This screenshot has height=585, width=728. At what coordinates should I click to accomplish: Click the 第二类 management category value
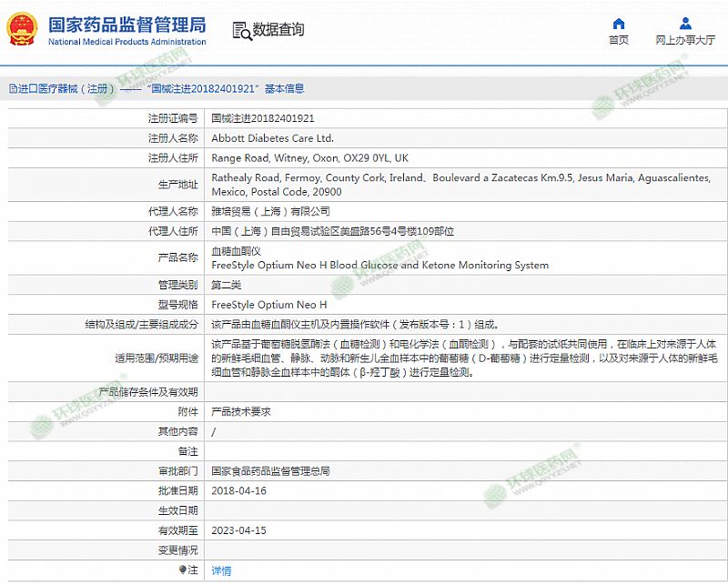pyautogui.click(x=226, y=285)
